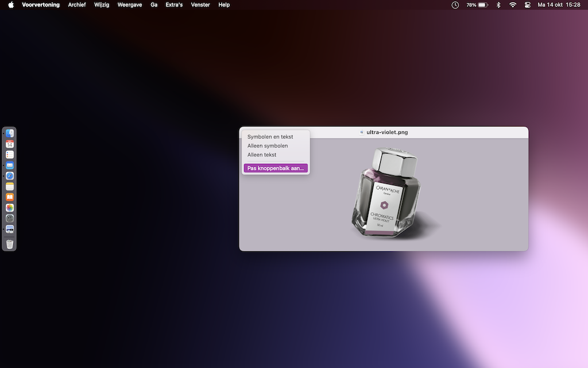Open the Archief menu
The width and height of the screenshot is (588, 368).
[x=77, y=5]
